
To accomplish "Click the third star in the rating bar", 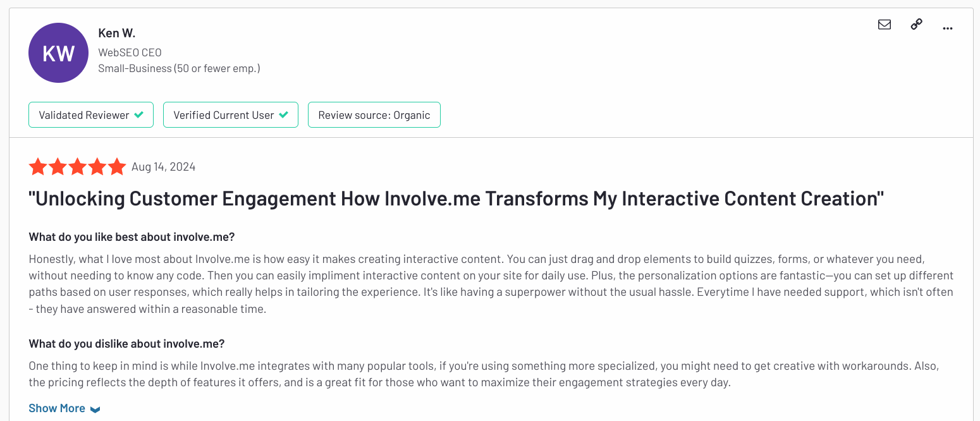I will [x=77, y=166].
